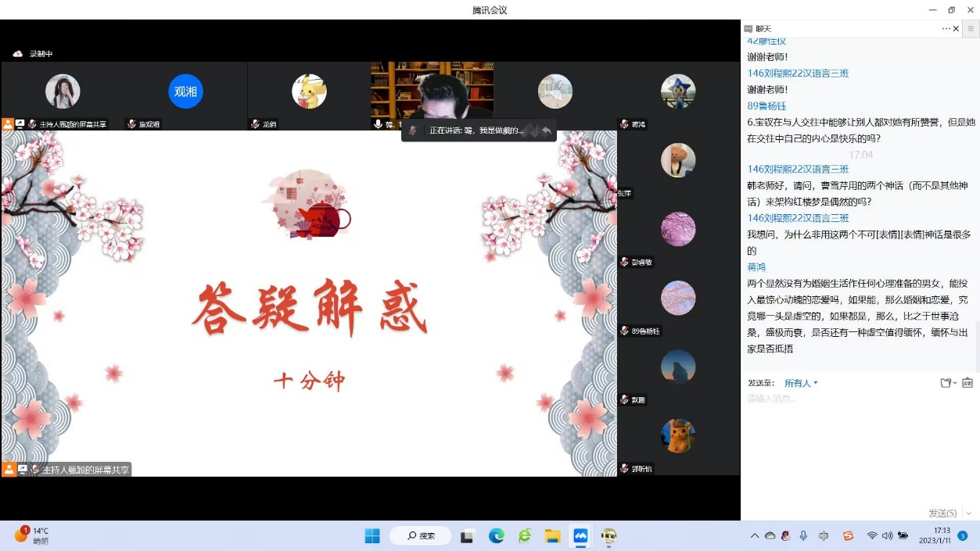This screenshot has height=551, width=980.
Task: Click sender name 蒋鸿 in chat
Action: (x=758, y=267)
